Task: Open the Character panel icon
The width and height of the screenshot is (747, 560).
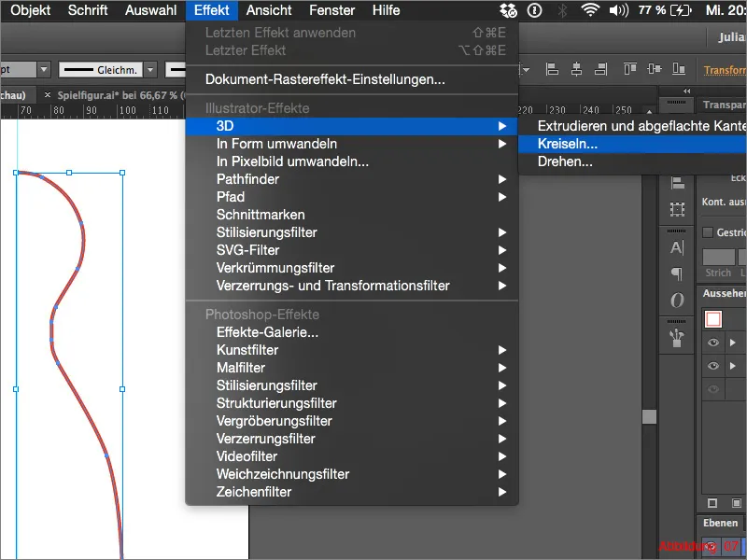Action: pos(677,247)
